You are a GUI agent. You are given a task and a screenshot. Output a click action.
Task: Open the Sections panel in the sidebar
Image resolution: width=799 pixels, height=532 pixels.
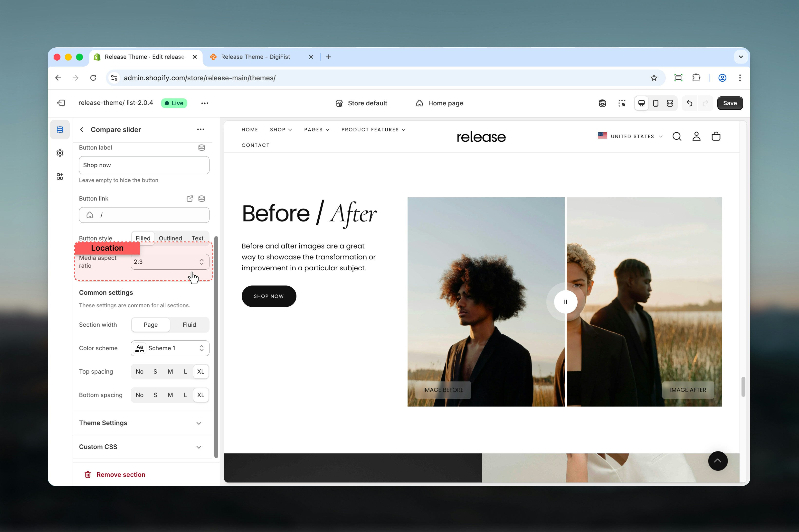pyautogui.click(x=60, y=129)
